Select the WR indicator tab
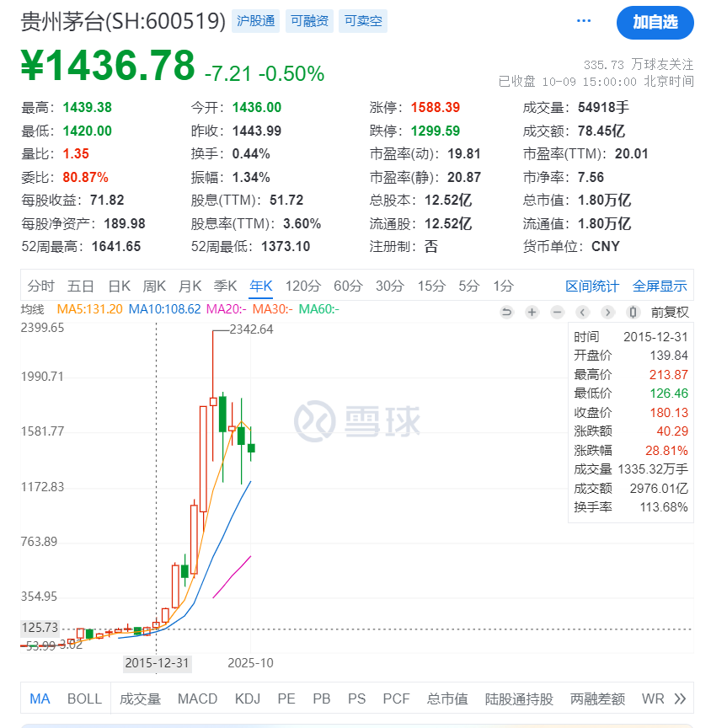The width and height of the screenshot is (711, 728). 653,699
